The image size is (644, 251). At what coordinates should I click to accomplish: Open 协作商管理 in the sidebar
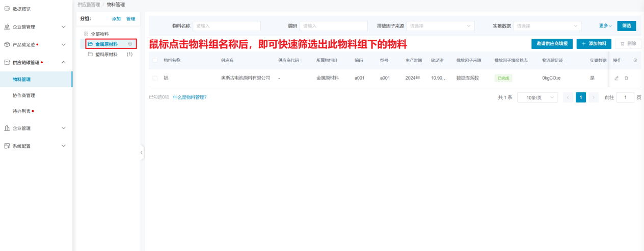pyautogui.click(x=24, y=95)
